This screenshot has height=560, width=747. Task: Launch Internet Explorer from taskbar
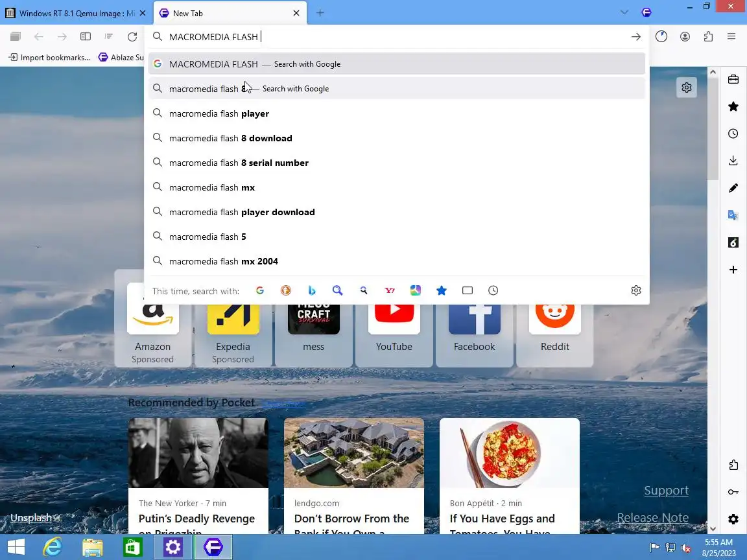pos(53,547)
